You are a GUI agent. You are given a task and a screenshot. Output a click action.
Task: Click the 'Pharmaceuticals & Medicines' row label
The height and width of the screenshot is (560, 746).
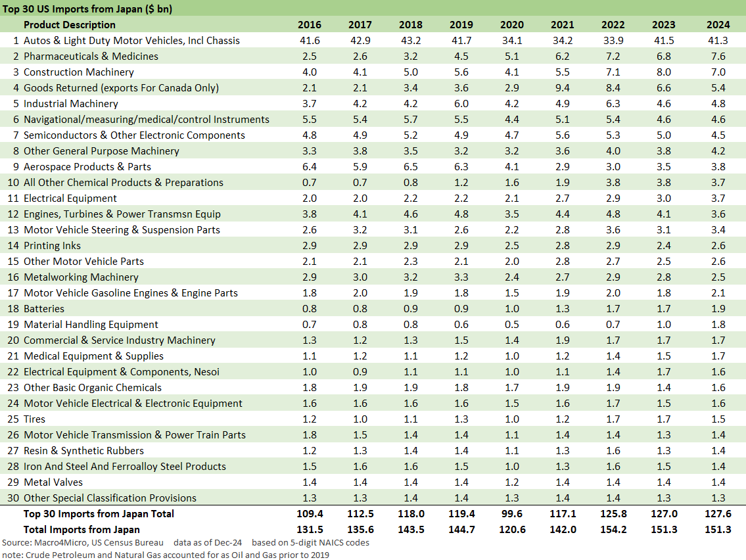pos(91,56)
